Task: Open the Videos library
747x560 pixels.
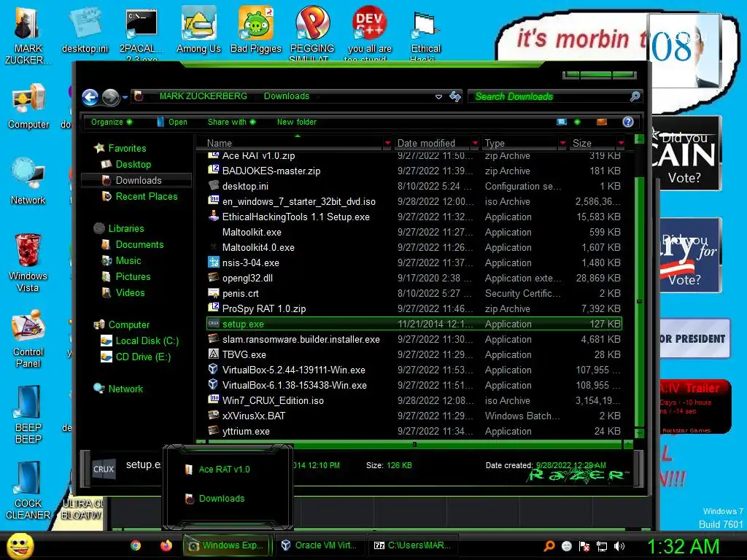Action: [130, 292]
